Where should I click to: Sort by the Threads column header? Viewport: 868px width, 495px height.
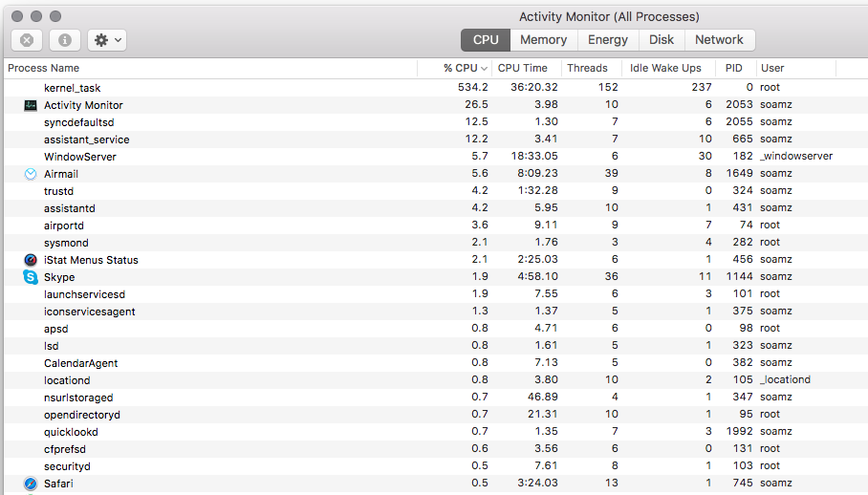pos(592,68)
